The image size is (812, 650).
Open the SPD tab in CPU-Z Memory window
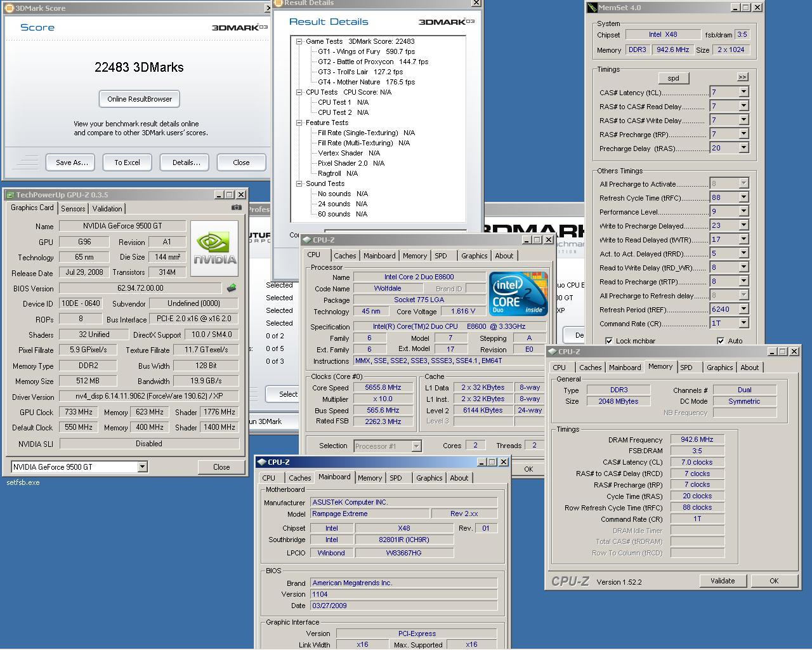coord(686,368)
